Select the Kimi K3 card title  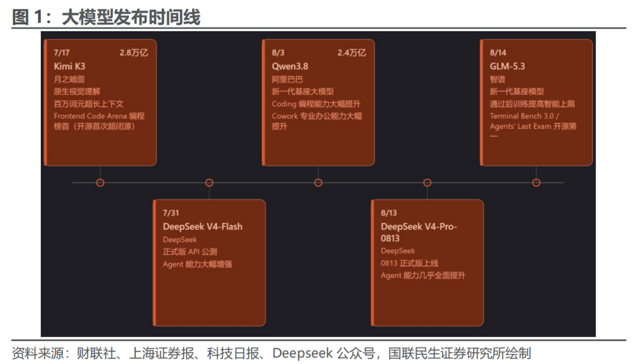70,66
